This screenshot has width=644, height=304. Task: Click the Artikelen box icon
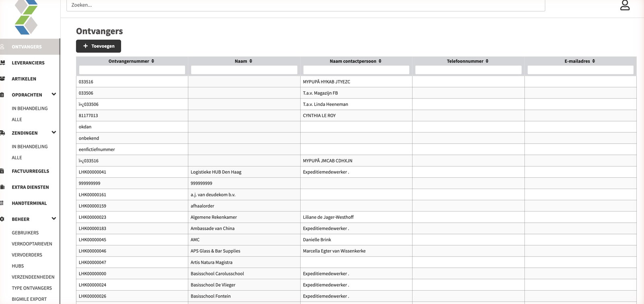(x=2, y=79)
